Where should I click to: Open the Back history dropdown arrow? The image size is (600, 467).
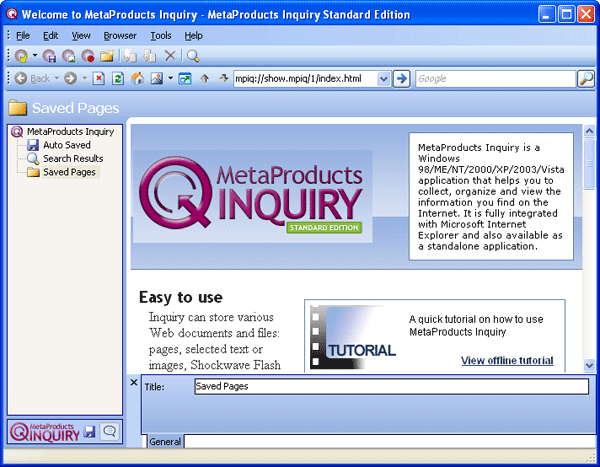click(x=57, y=78)
